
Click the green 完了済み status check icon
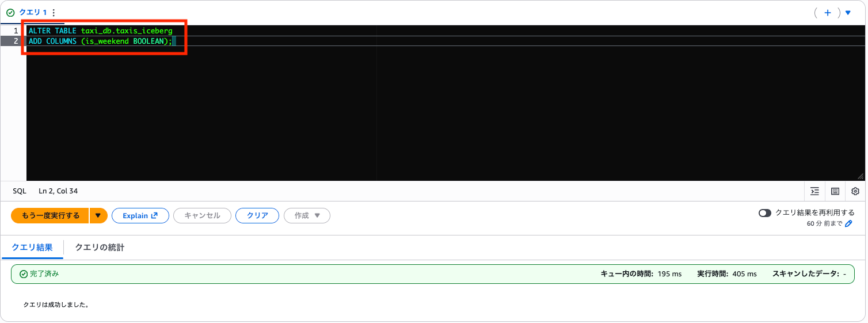(24, 274)
